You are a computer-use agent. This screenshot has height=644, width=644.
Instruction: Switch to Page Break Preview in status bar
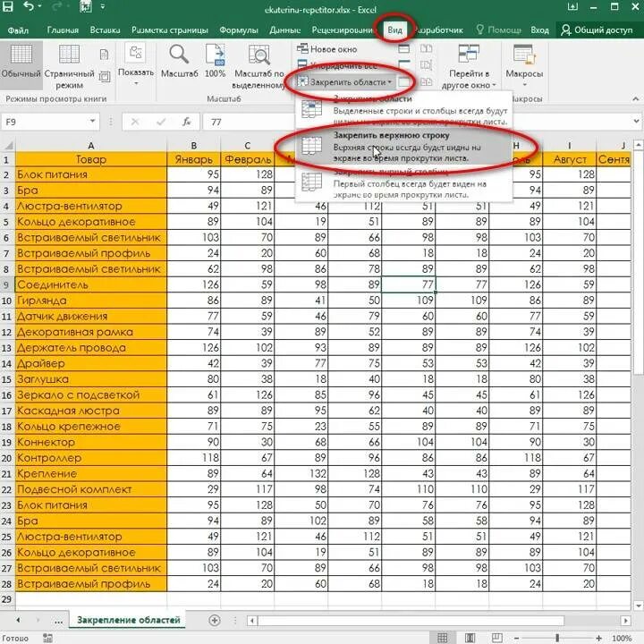point(496,638)
